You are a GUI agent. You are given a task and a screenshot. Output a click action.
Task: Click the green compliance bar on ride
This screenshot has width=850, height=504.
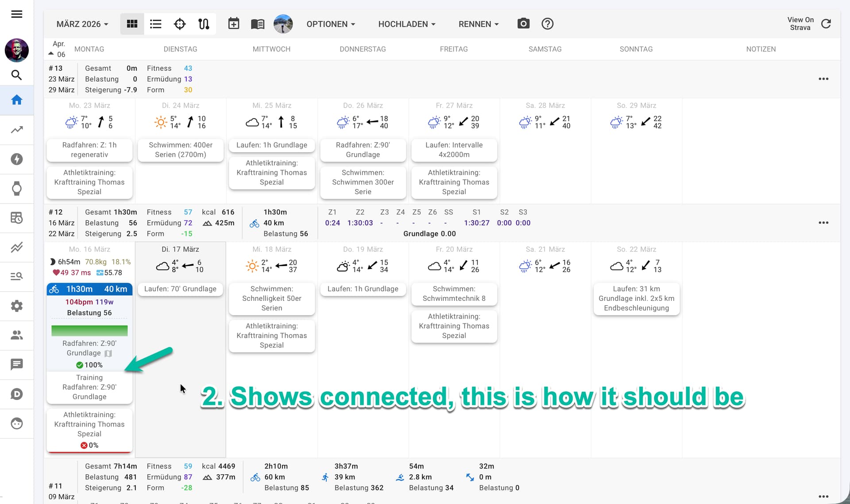(89, 331)
